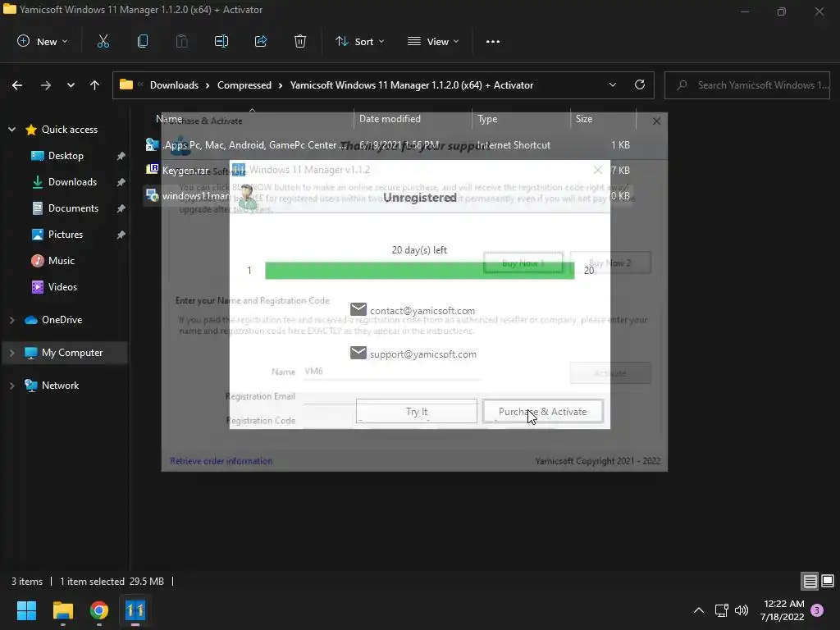Select Videos in Quick access
The width and height of the screenshot is (840, 630).
(62, 287)
